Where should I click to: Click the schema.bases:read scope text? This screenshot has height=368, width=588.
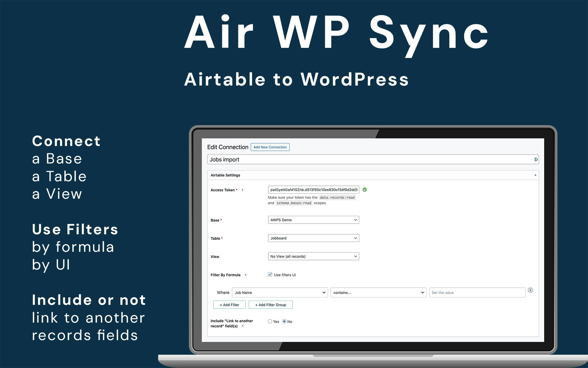pos(294,203)
